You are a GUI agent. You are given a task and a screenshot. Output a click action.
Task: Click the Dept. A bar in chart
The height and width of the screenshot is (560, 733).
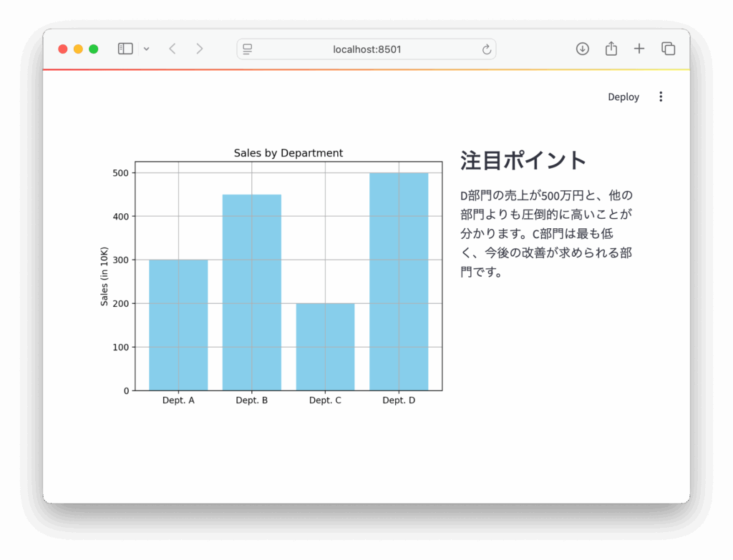pos(178,325)
